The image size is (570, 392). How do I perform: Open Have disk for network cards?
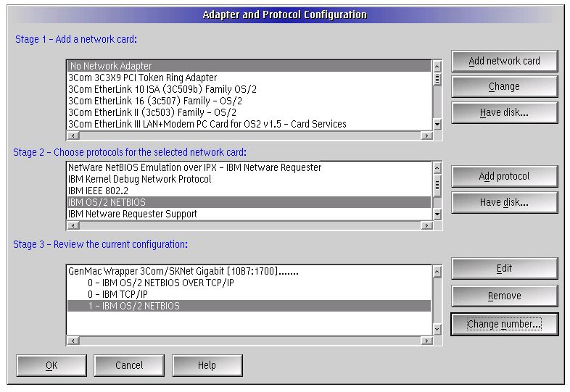[504, 112]
